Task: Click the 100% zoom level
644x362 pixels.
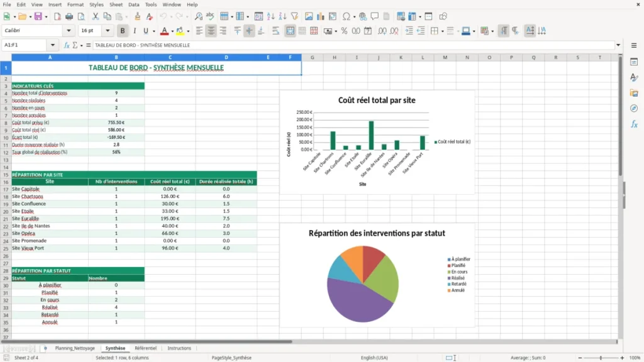Action: (635, 358)
